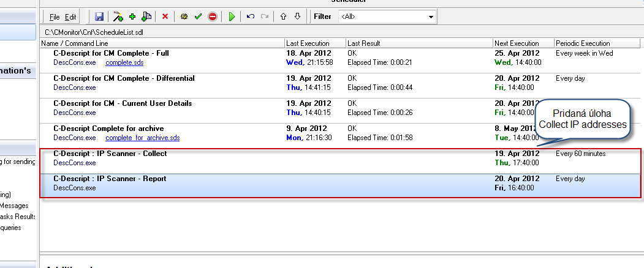Click the Periodic Execution column header

click(597, 43)
